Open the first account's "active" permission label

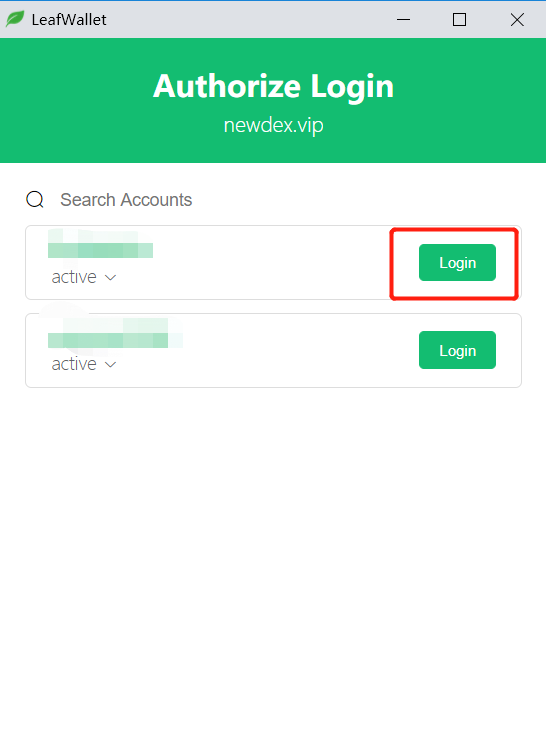point(74,277)
